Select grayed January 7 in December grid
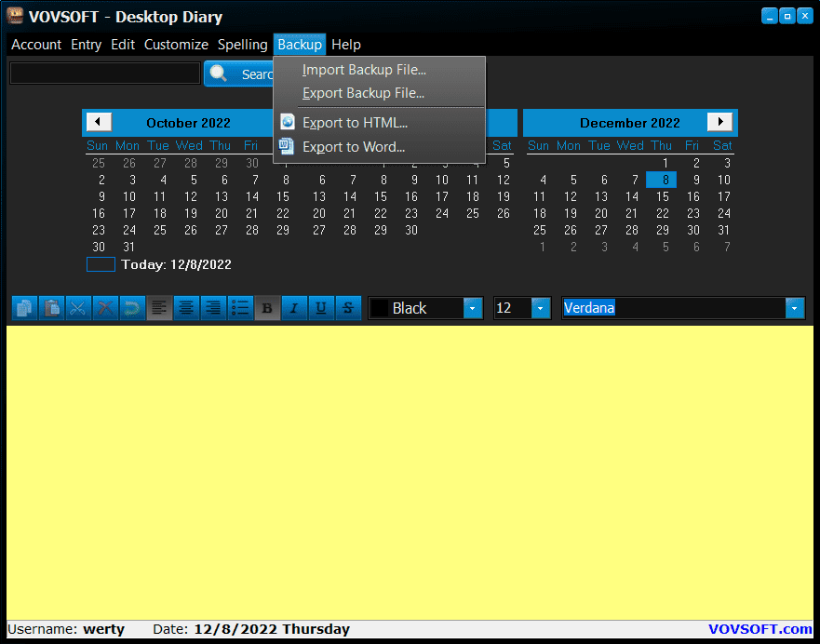The width and height of the screenshot is (820, 644). tap(728, 247)
